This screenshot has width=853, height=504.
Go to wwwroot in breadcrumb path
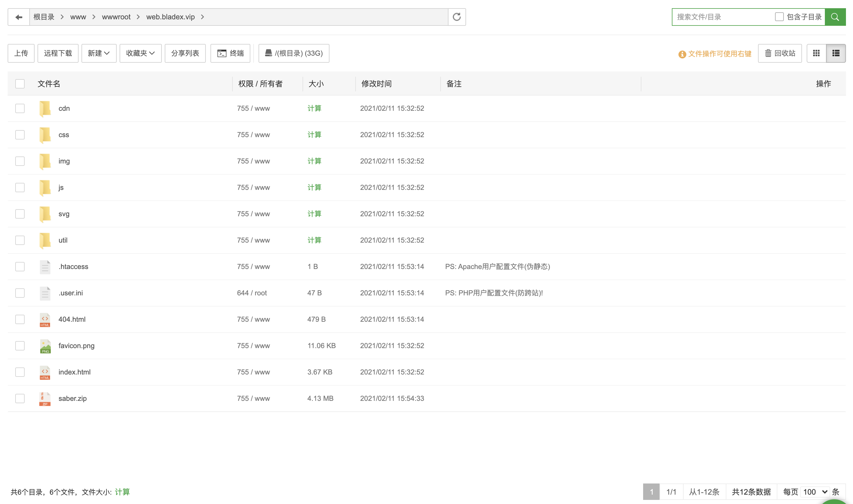[x=116, y=17]
